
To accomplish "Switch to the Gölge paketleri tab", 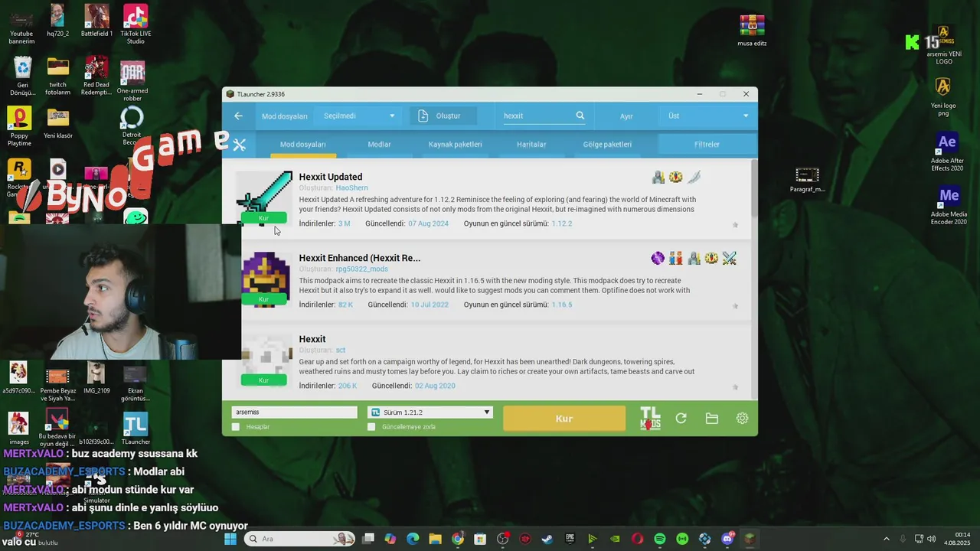I will 607,144.
